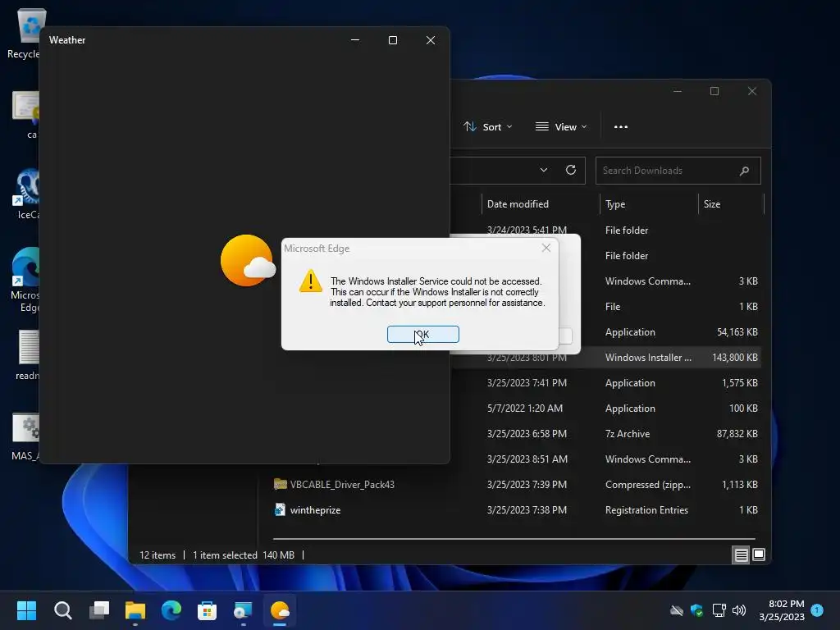Screen dimensions: 840x630
Task: Close the Microsoft Edge error dialog
Action: point(546,248)
